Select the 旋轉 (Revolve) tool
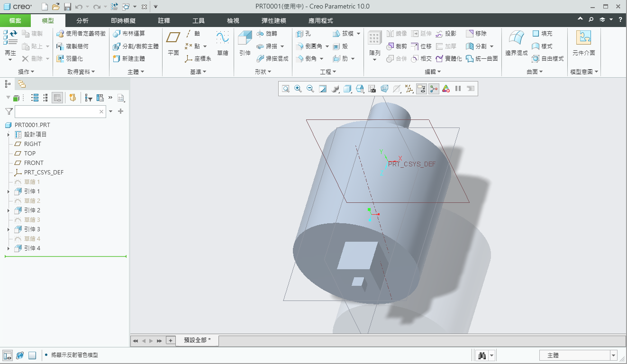627x364 pixels. 267,34
